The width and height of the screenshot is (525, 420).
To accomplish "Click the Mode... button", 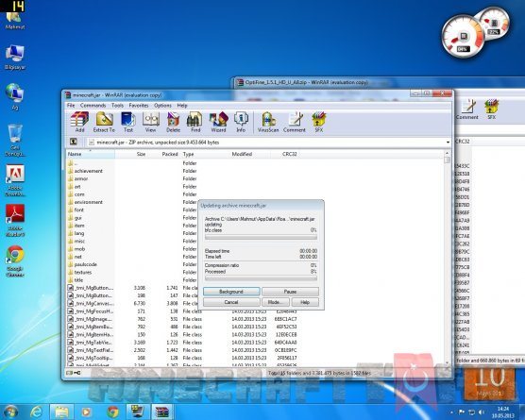I will 275,302.
